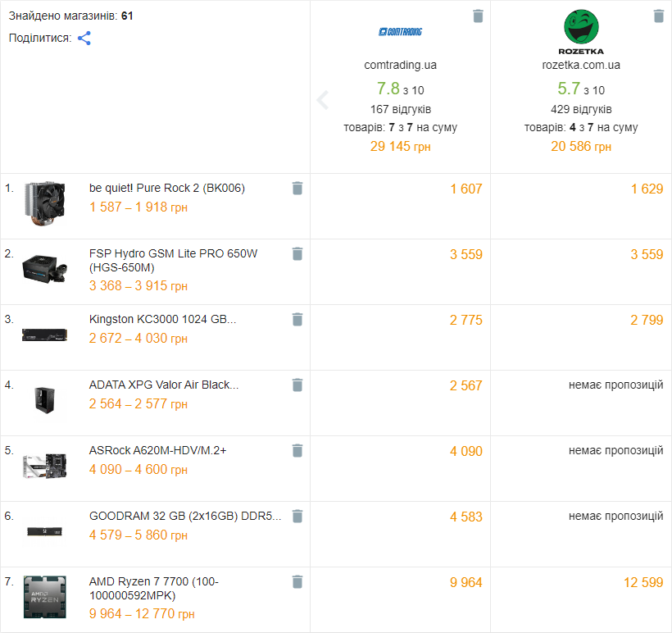
Task: Delete ADATA XPG Valor Air Black item
Action: pyautogui.click(x=297, y=385)
